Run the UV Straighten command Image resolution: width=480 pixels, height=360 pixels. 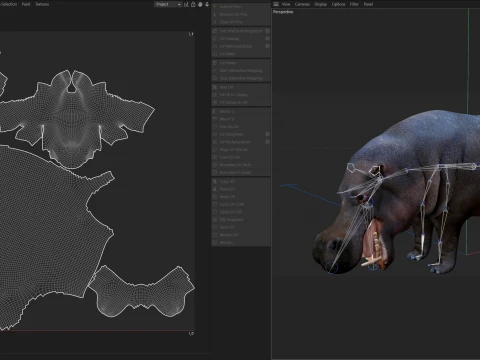coord(238,134)
